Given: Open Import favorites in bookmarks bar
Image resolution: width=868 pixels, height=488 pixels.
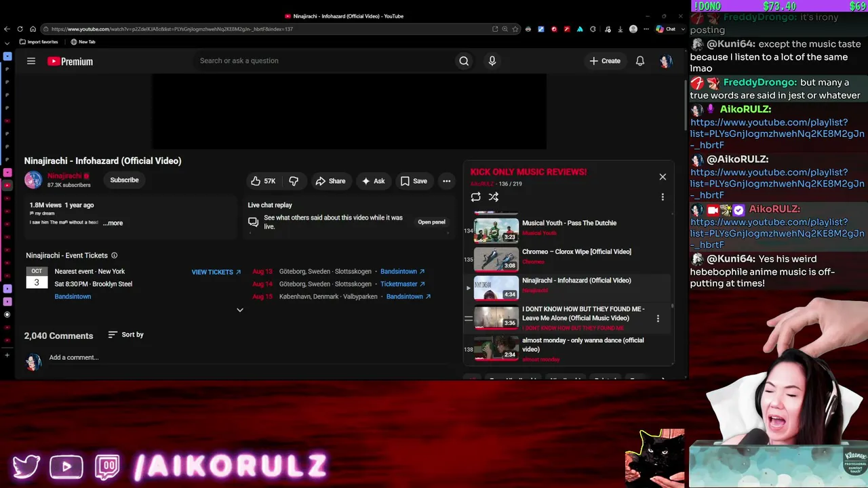Looking at the screenshot, I should (x=39, y=42).
